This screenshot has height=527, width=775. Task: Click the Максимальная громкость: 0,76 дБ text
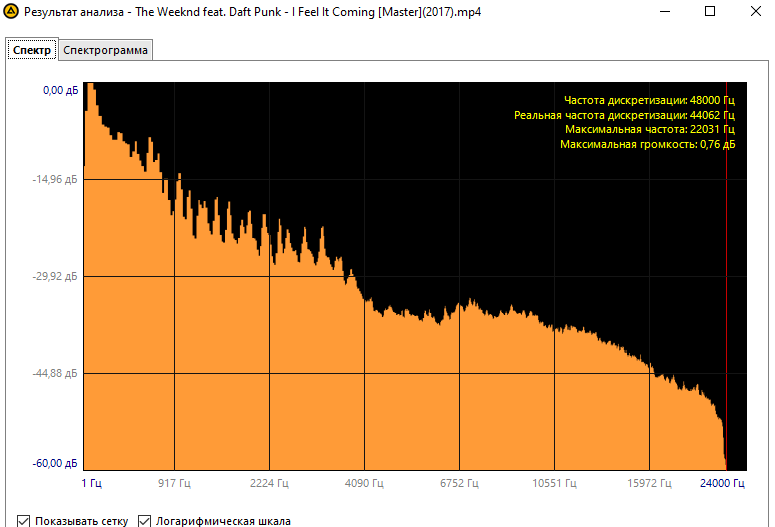[647, 144]
